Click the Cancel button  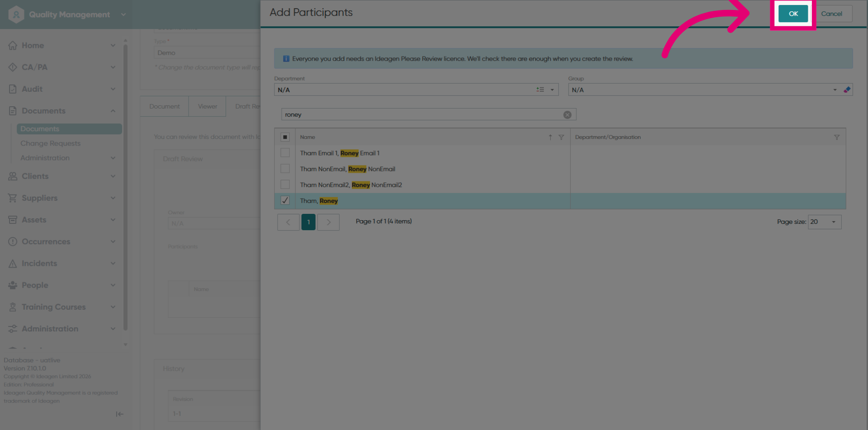831,14
